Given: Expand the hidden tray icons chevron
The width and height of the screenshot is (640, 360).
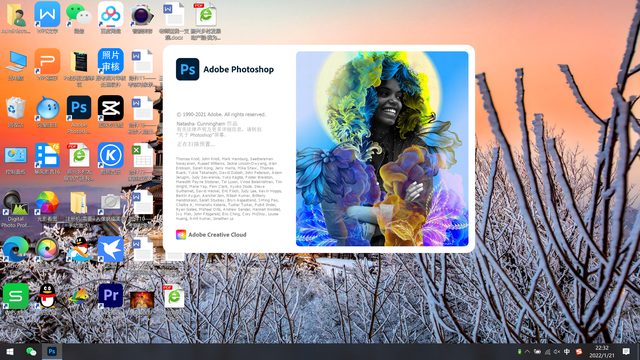Looking at the screenshot, I should click(527, 352).
